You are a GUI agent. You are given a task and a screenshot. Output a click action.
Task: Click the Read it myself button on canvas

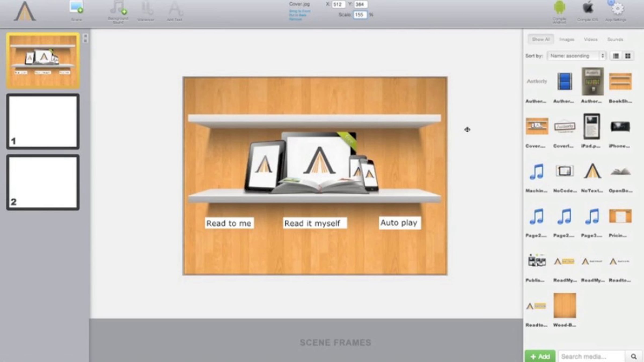click(314, 223)
